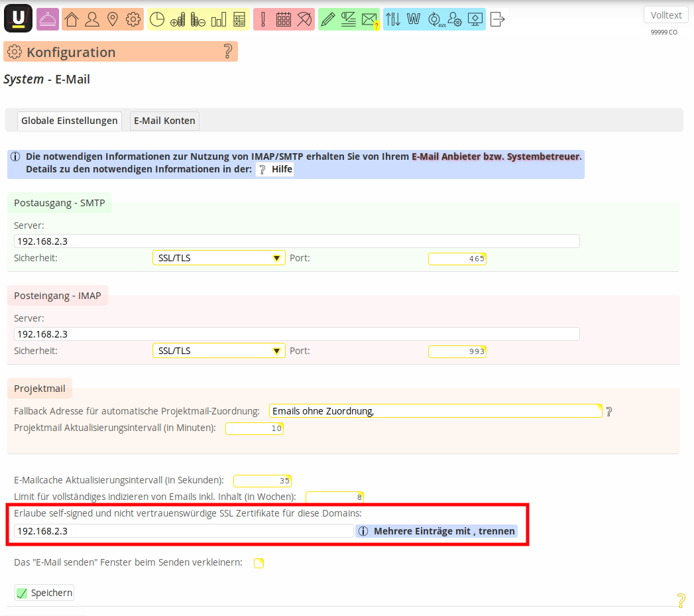Expand the SMTP Sicherheit dropdown
694x616 pixels.
219,258
